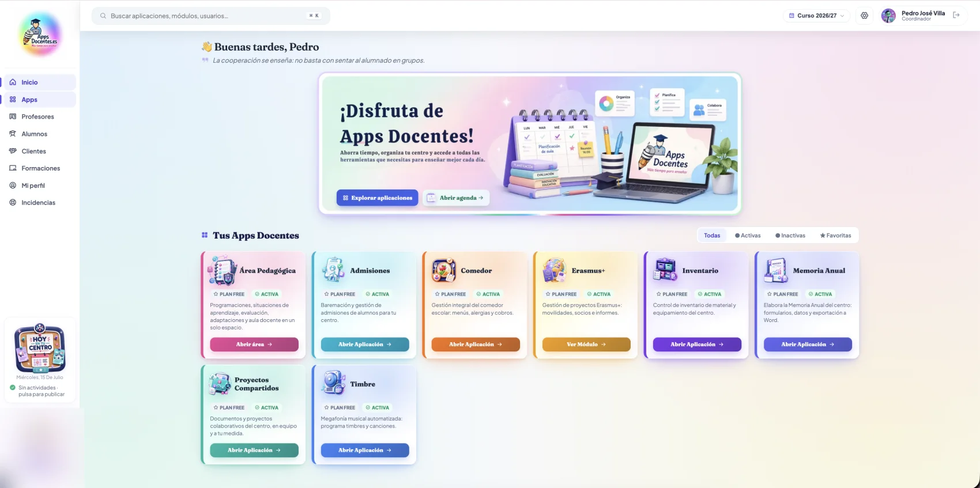Click Ver Módulo on Erasmus+ card
Screen dimensions: 980x488
586,345
